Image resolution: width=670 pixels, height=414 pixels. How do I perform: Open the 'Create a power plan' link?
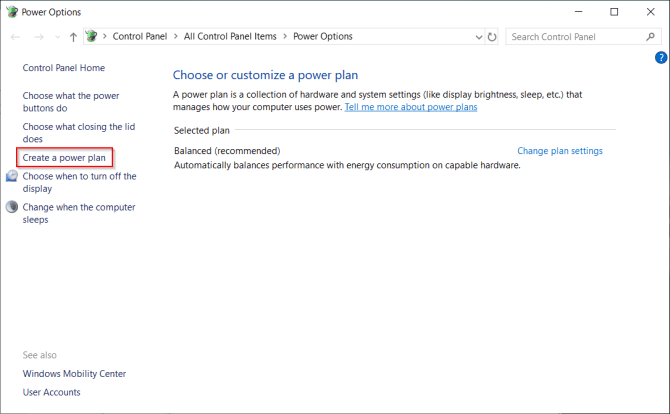[x=64, y=158]
